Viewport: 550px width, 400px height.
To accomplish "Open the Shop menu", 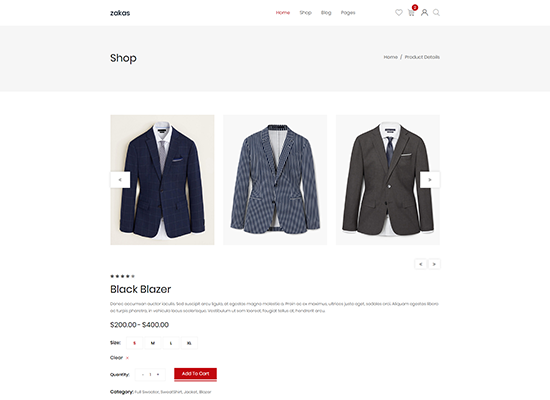I will (306, 13).
